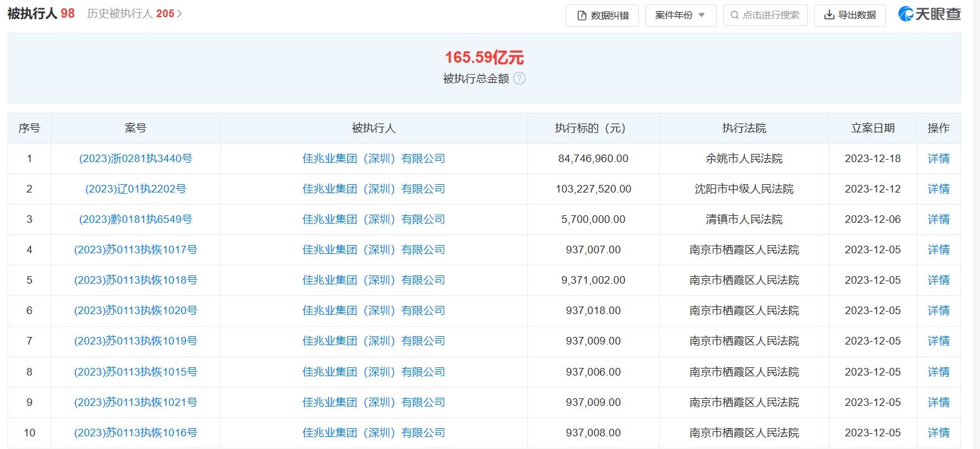This screenshot has height=449, width=980.
Task: Click 详情 for case 黔0181执6549号
Action: tap(938, 220)
